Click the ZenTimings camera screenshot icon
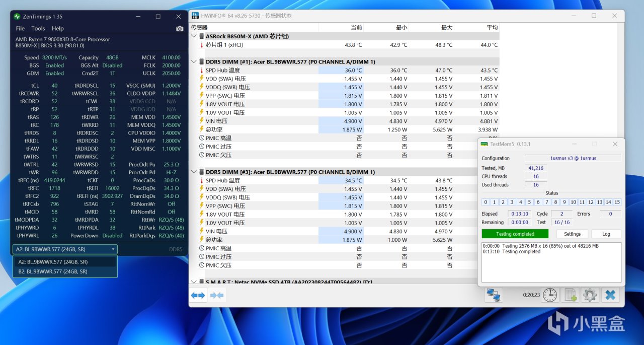Image resolution: width=644 pixels, height=345 pixels. pyautogui.click(x=180, y=29)
